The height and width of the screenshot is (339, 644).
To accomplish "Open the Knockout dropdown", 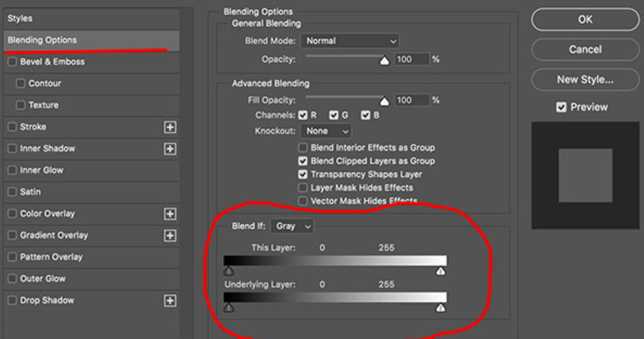I will pos(326,131).
